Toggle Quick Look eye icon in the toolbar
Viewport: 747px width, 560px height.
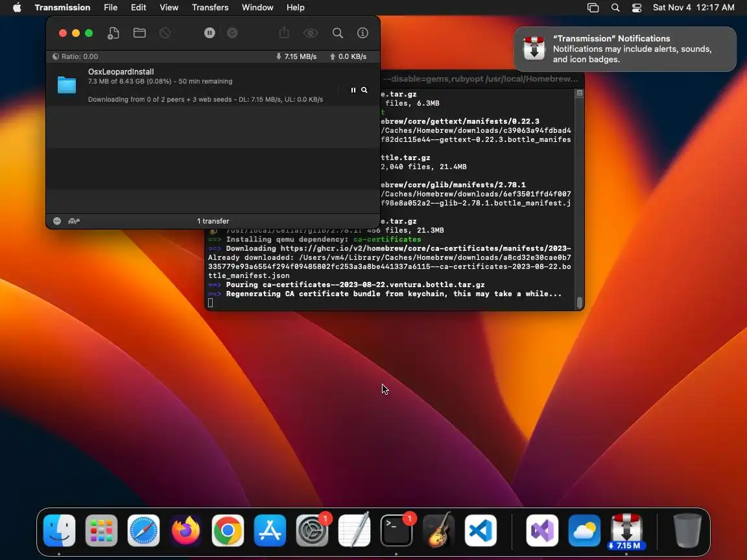pyautogui.click(x=311, y=33)
